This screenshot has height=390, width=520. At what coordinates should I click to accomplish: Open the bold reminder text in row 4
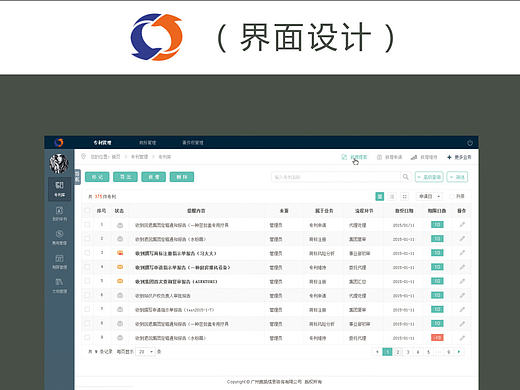(183, 267)
